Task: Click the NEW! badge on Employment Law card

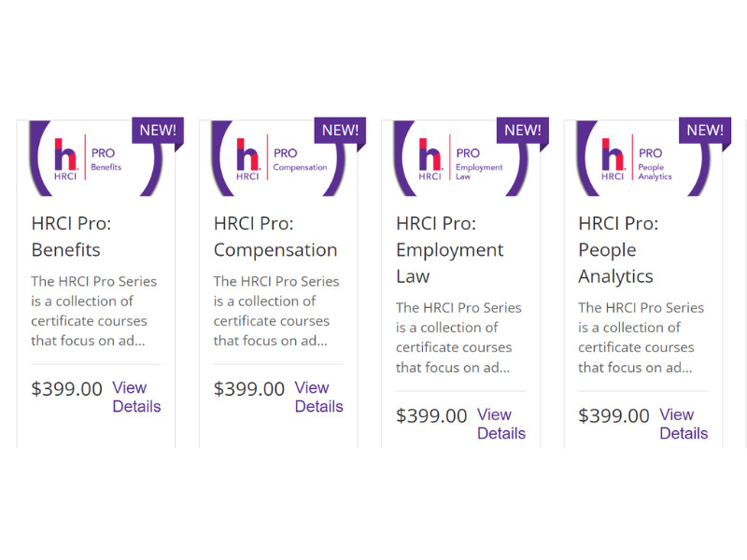Action: tap(523, 131)
